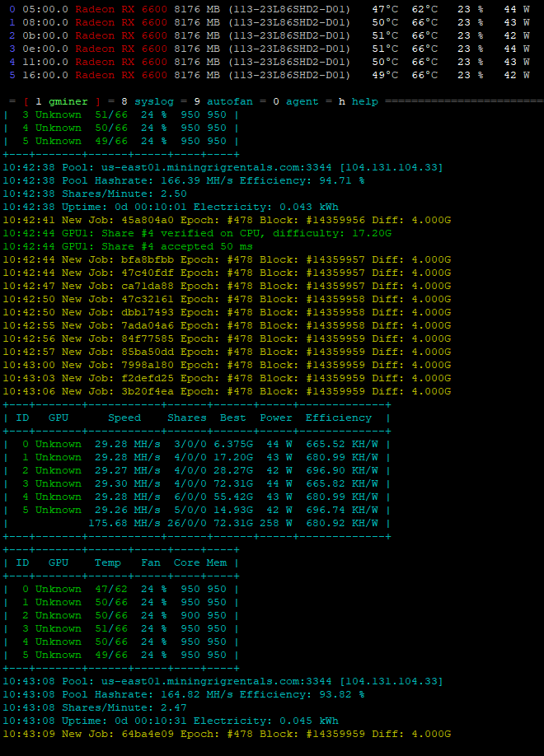Click best share value 14.93G
This screenshot has width=544, height=756.
pyautogui.click(x=233, y=510)
